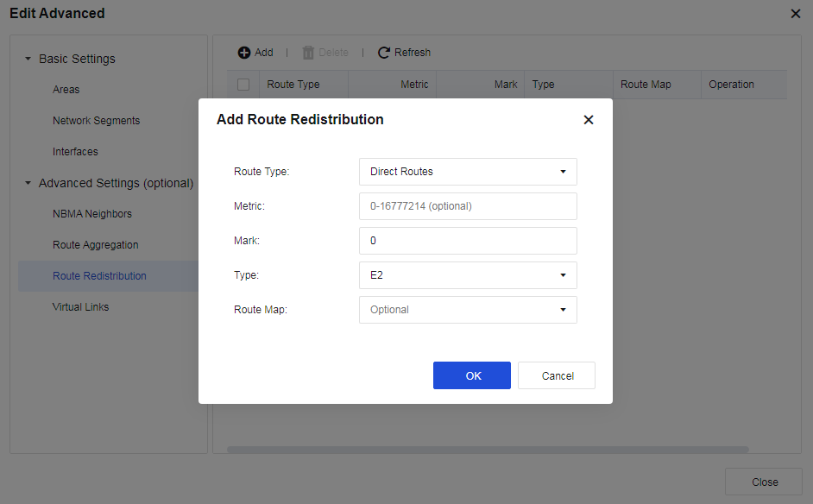The image size is (813, 504).
Task: Collapse the Advanced Settings section
Action: 28,184
